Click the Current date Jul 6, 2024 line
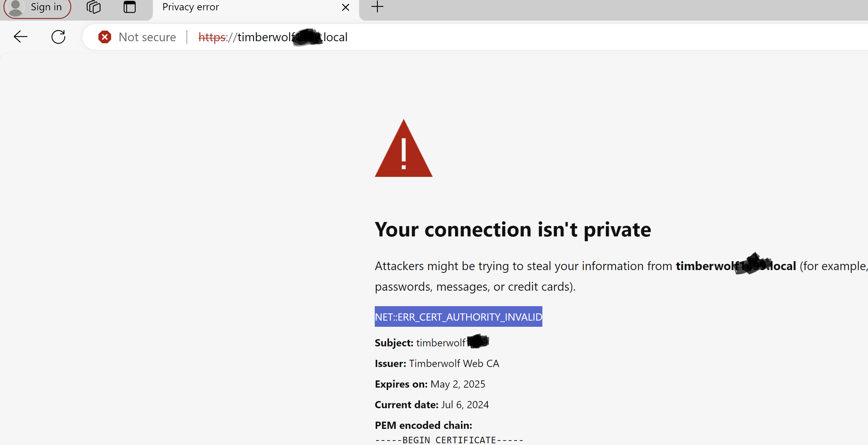Screen dimensions: 868x445 point(431,404)
